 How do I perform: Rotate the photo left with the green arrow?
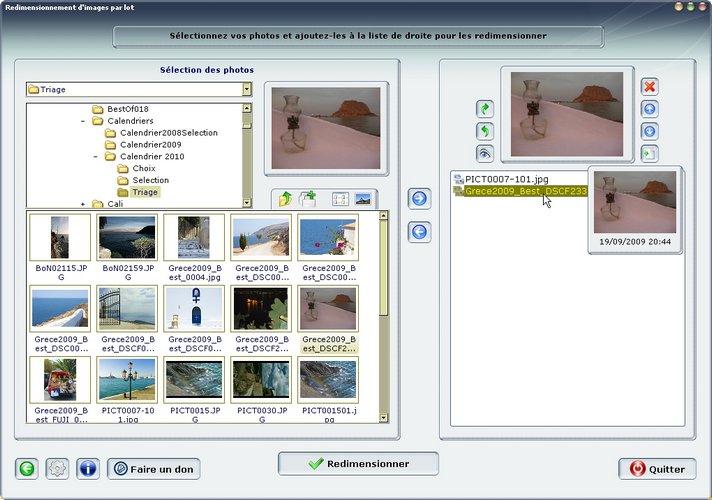click(x=485, y=131)
